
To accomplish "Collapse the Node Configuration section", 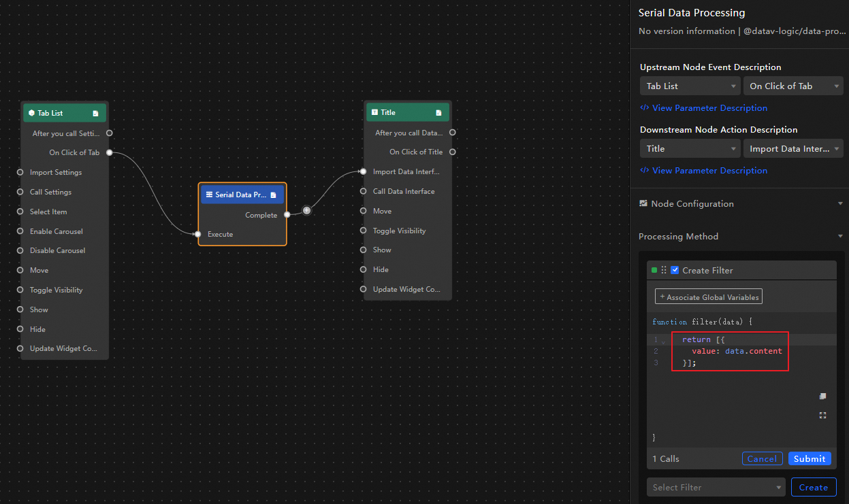I will [x=840, y=204].
